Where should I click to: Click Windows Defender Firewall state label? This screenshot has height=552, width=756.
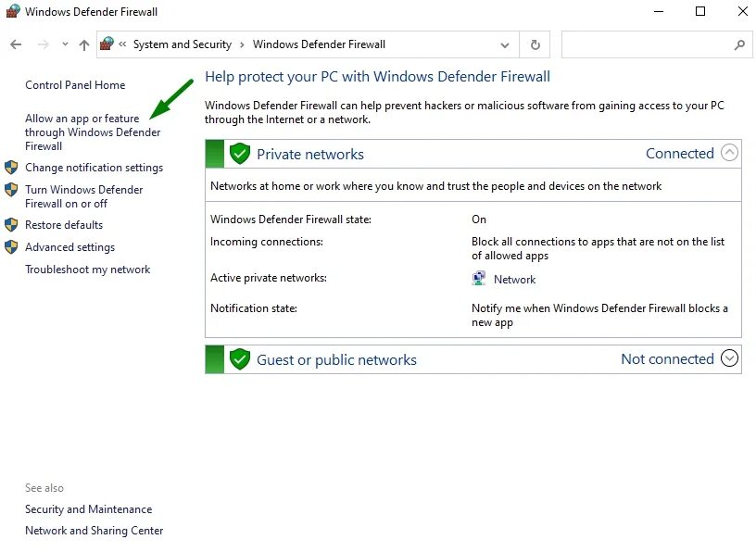coord(291,220)
